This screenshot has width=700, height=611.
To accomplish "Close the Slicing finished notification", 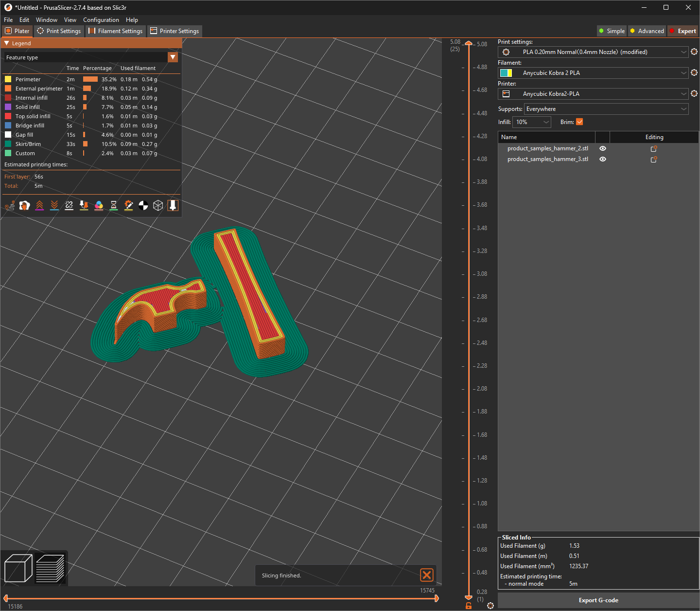I will tap(427, 575).
